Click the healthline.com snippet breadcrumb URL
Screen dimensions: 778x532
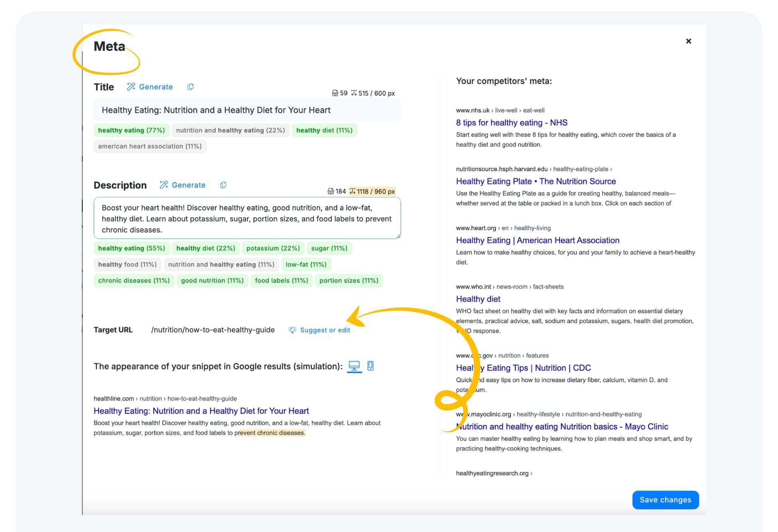[165, 399]
